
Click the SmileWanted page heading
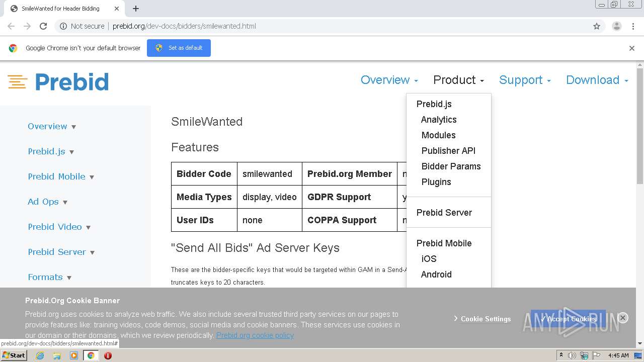(x=207, y=122)
